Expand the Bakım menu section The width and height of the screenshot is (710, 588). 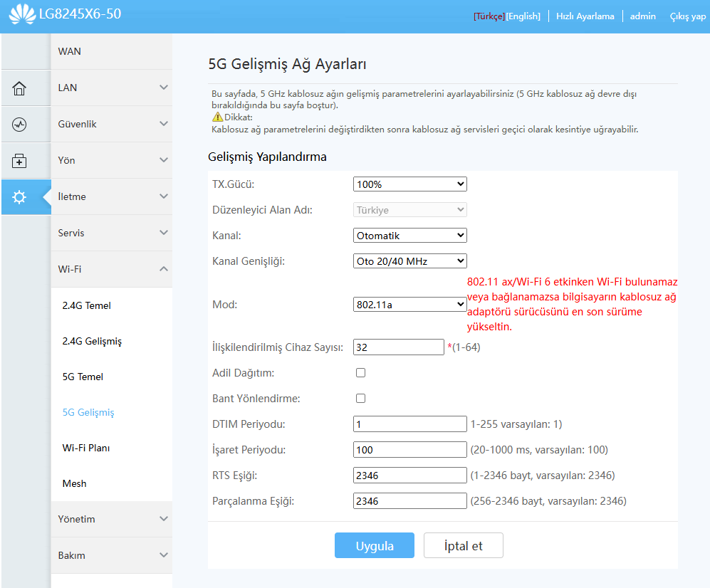[x=112, y=555]
